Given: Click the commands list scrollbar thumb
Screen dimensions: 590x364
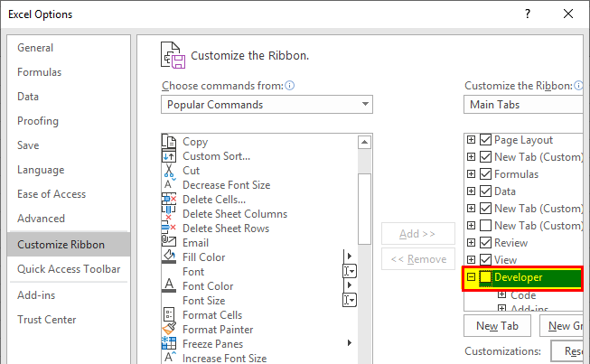Looking at the screenshot, I should (364, 209).
